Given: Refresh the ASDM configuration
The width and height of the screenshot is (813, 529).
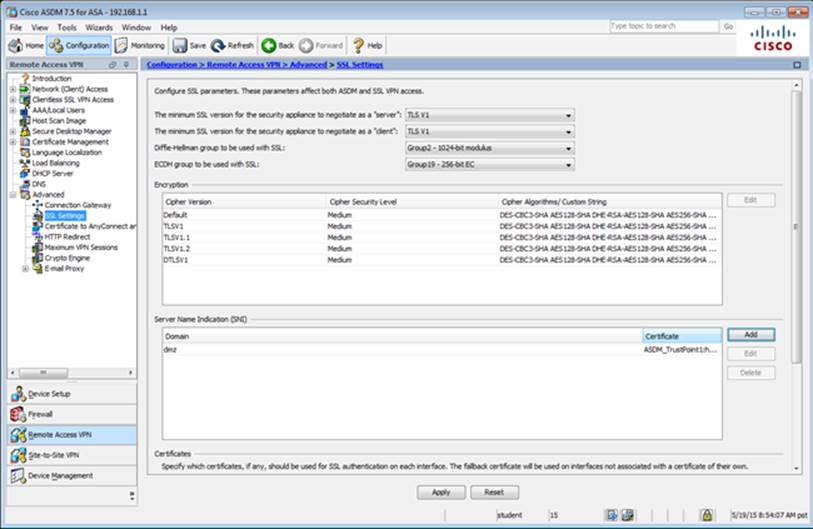Looking at the screenshot, I should (x=233, y=45).
